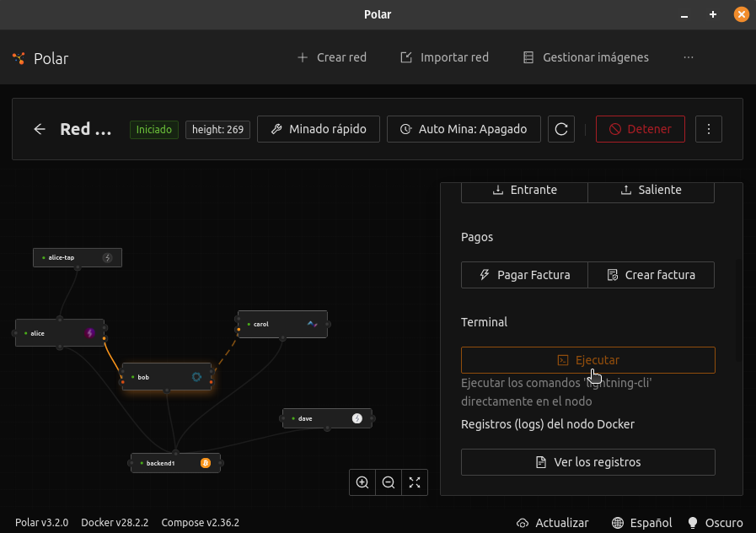Screen dimensions: 756x533
Task: Fit network view to screen
Action: (x=415, y=482)
